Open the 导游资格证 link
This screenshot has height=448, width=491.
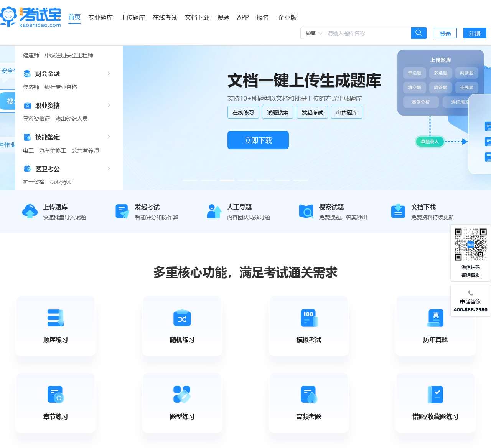pos(36,119)
